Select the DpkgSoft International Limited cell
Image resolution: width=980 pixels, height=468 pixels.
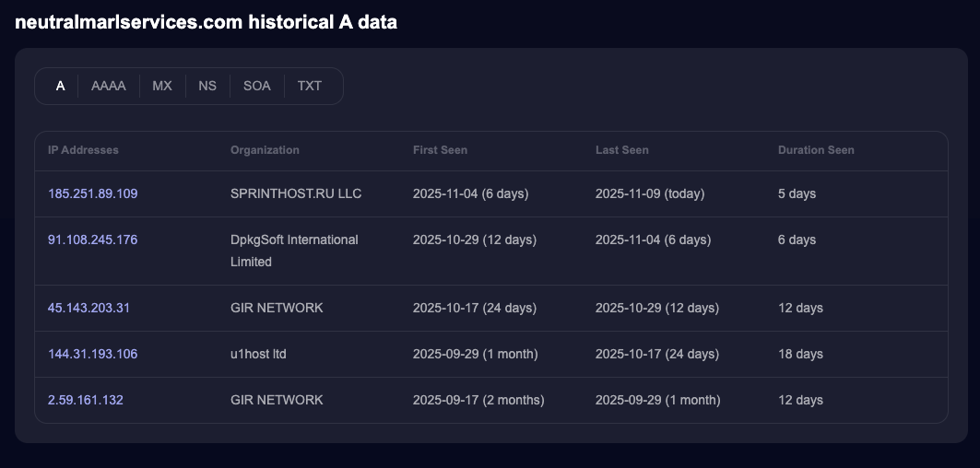(x=294, y=251)
